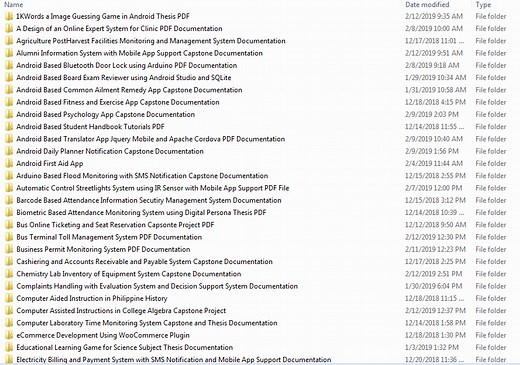Select 'Business Permit Monitoring System PDF Documentation' name

tap(103, 249)
